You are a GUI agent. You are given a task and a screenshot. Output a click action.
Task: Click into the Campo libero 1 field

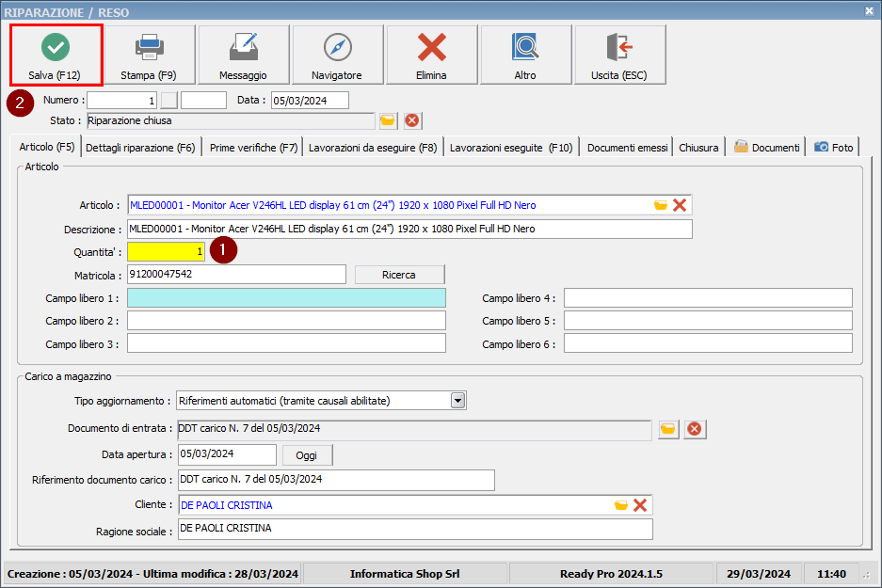286,298
